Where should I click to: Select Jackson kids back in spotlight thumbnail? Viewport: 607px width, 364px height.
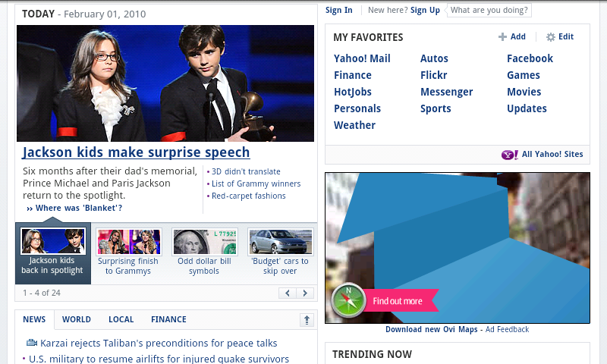[x=52, y=253]
